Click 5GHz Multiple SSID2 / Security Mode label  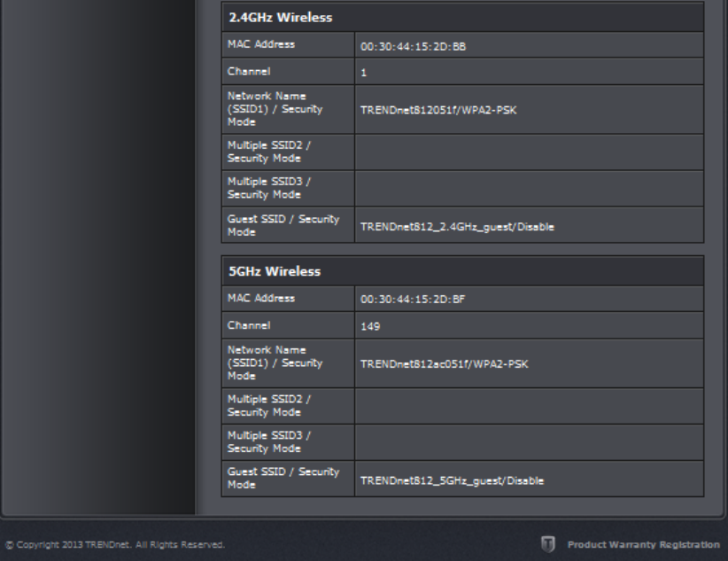269,405
